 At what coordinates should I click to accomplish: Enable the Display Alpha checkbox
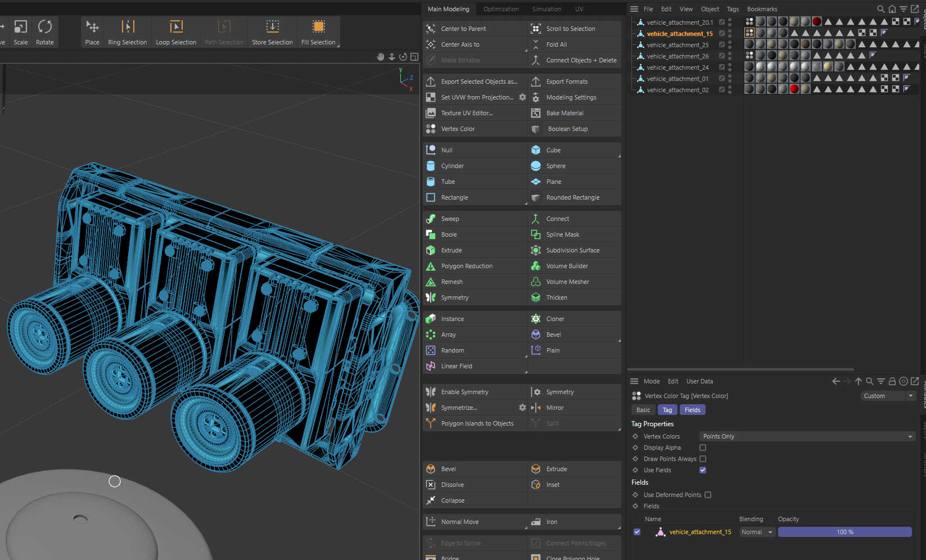coord(703,448)
